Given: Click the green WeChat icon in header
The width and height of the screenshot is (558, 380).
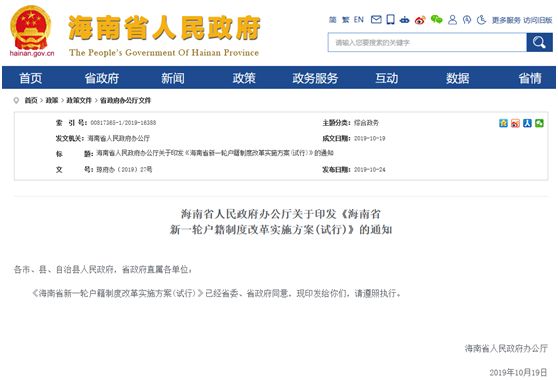Looking at the screenshot, I should (436, 20).
